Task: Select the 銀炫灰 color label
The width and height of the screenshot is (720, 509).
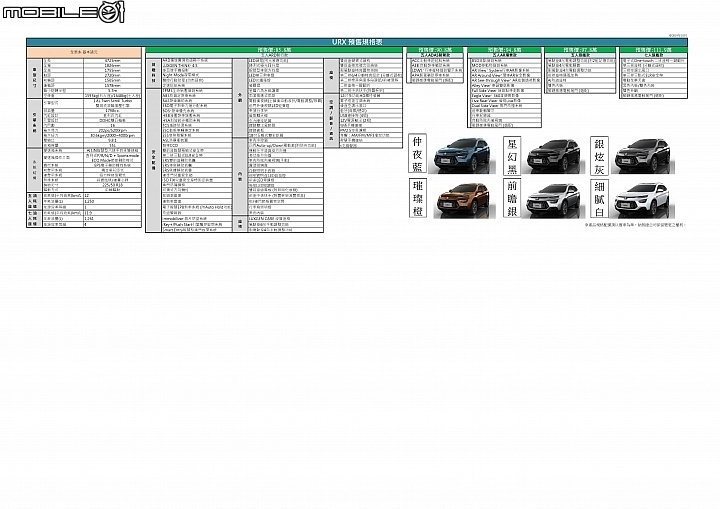Action: tap(599, 156)
